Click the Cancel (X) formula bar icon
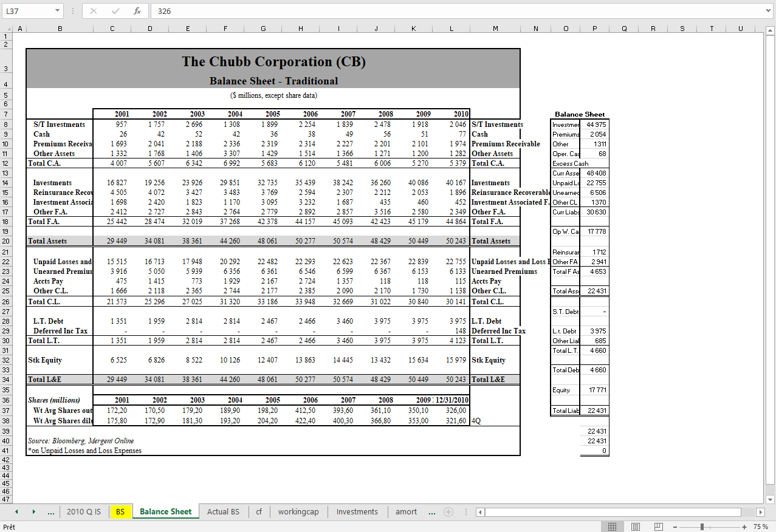 tap(94, 11)
